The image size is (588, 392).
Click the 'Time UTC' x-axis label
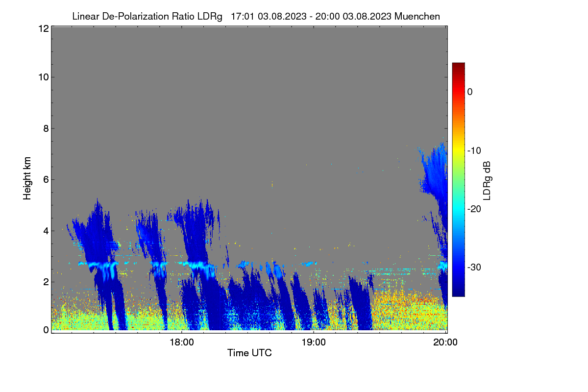(249, 353)
